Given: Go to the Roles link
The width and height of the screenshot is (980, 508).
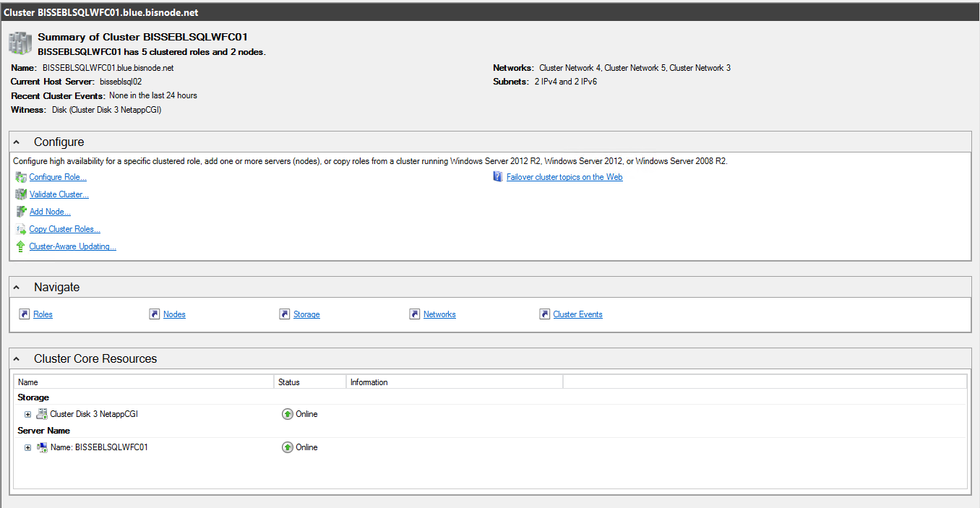Looking at the screenshot, I should (x=43, y=314).
